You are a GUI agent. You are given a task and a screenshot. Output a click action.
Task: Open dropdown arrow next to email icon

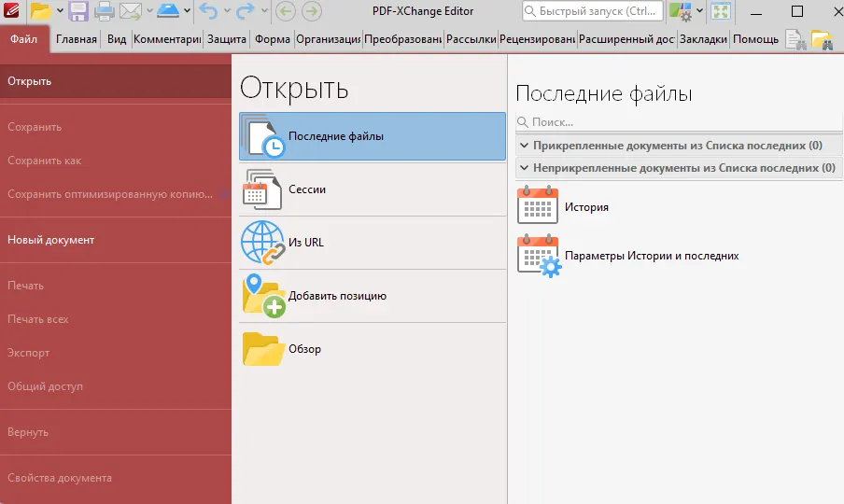(x=149, y=11)
